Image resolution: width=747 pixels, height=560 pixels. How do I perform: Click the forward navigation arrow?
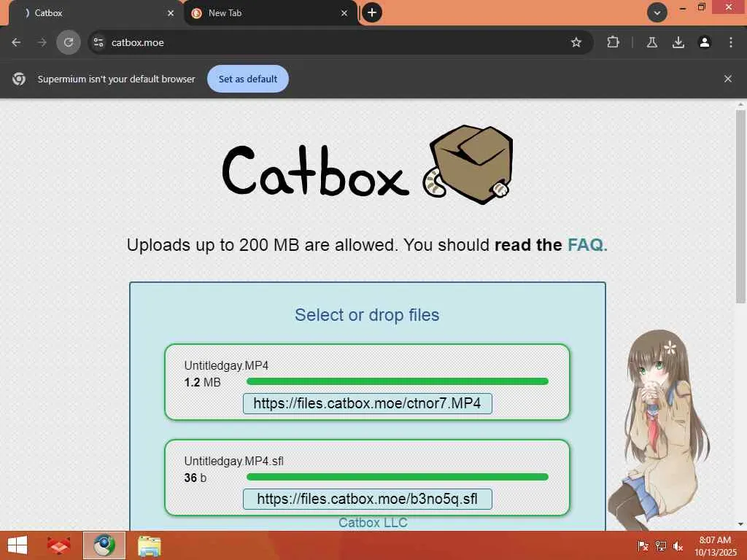(42, 42)
